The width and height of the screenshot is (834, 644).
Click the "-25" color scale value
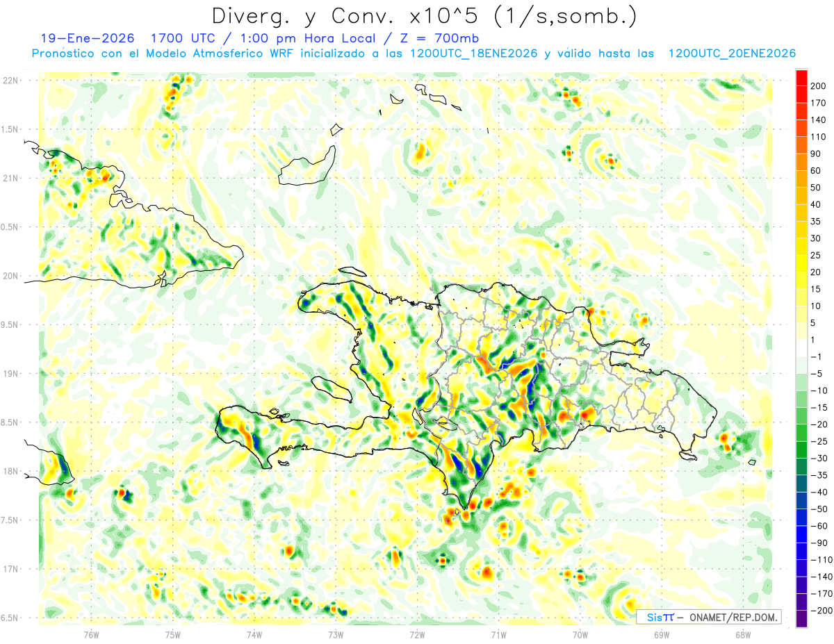(x=818, y=441)
